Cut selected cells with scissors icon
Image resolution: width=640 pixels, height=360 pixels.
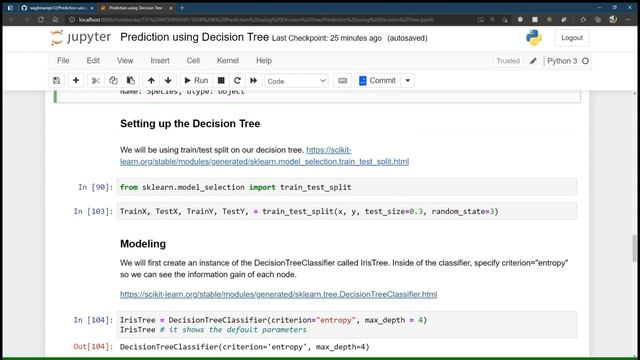pyautogui.click(x=96, y=81)
